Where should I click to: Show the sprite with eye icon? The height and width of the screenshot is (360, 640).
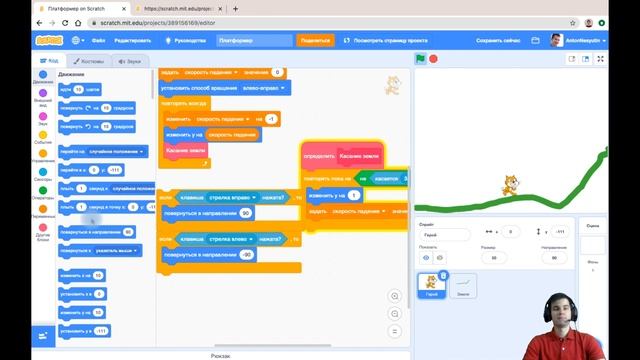click(426, 258)
